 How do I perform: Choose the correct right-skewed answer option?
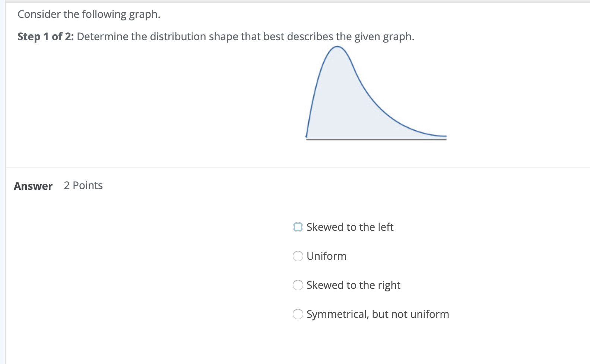click(298, 285)
